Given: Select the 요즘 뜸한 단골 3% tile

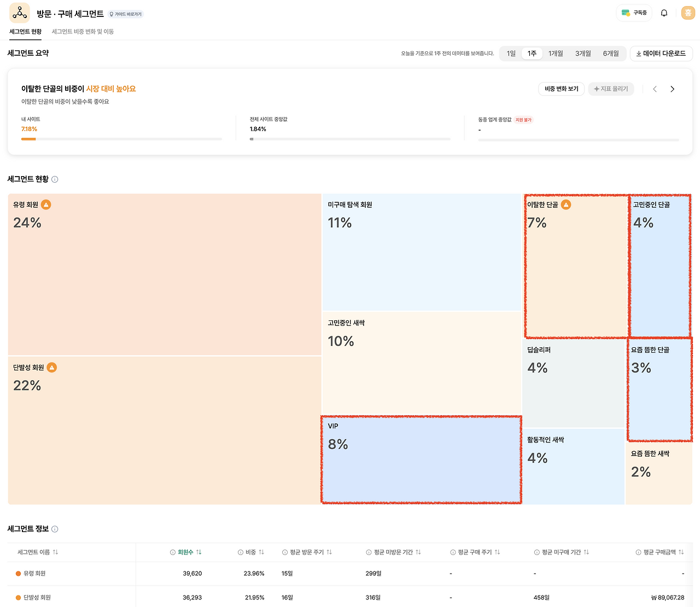Looking at the screenshot, I should (x=660, y=390).
